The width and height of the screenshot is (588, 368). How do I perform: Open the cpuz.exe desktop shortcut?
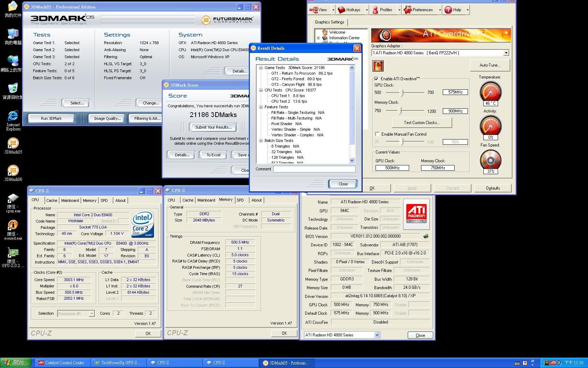click(x=13, y=203)
